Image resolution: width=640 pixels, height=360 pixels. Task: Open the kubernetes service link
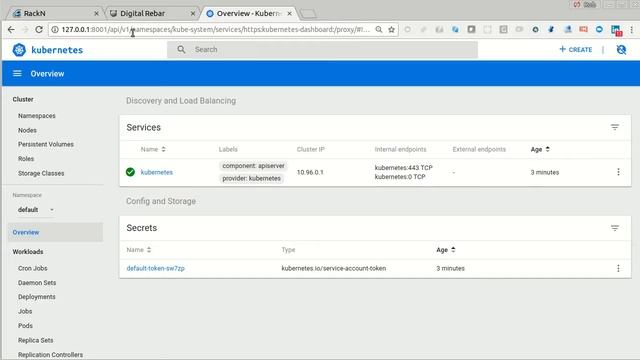pos(157,172)
